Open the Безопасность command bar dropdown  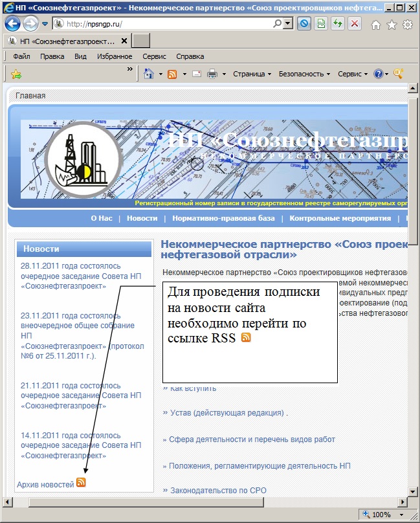click(304, 74)
